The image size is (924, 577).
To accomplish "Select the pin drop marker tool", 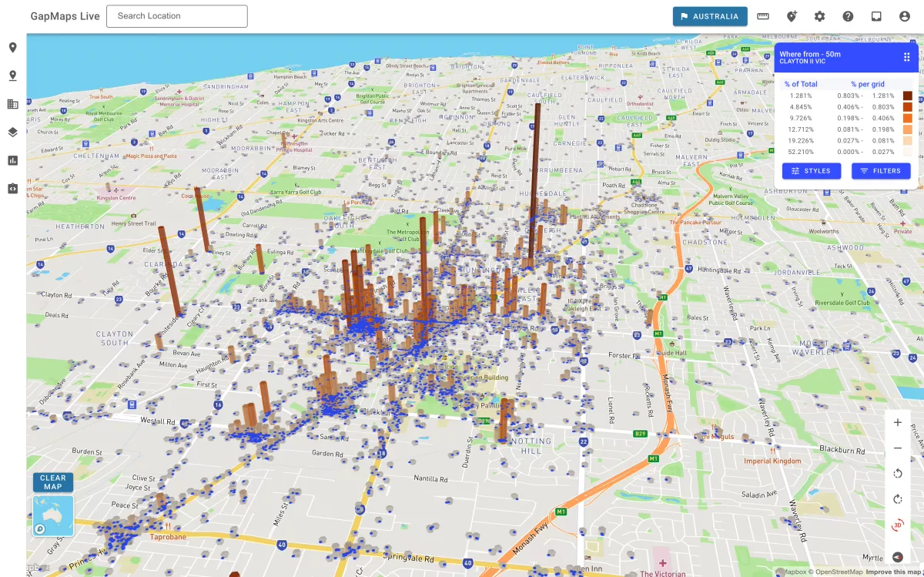I will tap(12, 75).
